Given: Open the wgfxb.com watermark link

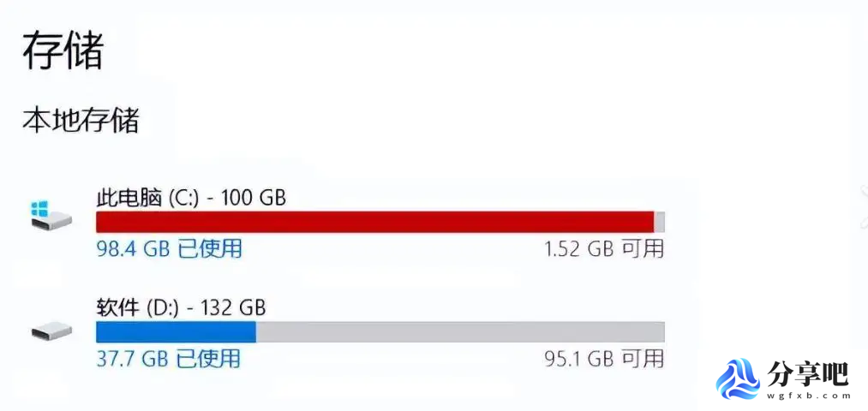Looking at the screenshot, I should pos(809,396).
